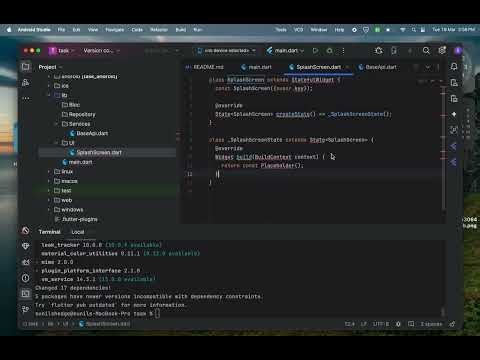The height and width of the screenshot is (360, 480).
Task: Click the Flutter Hot Reload bug icon
Action: (378, 51)
